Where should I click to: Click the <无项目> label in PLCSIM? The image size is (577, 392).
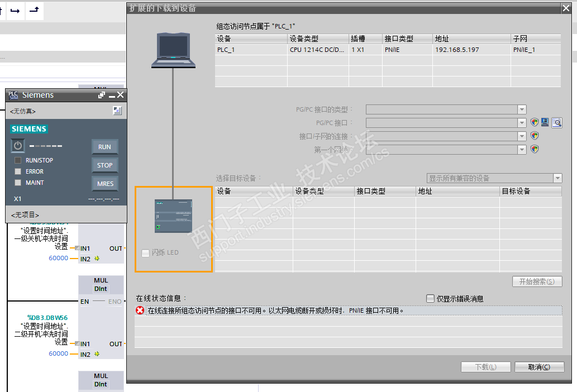pyautogui.click(x=25, y=215)
